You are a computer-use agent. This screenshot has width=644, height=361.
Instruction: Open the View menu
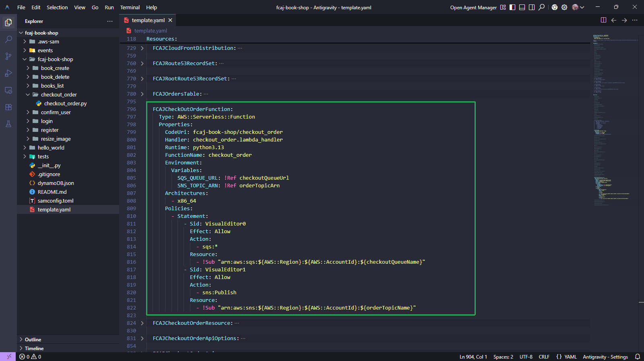[x=80, y=7]
